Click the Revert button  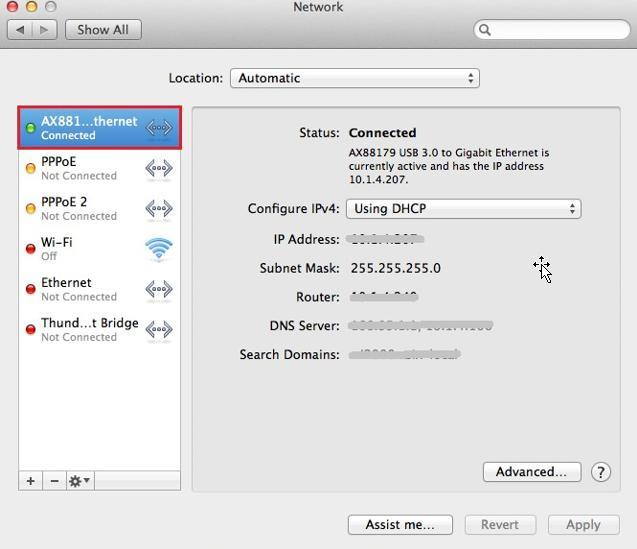point(500,525)
